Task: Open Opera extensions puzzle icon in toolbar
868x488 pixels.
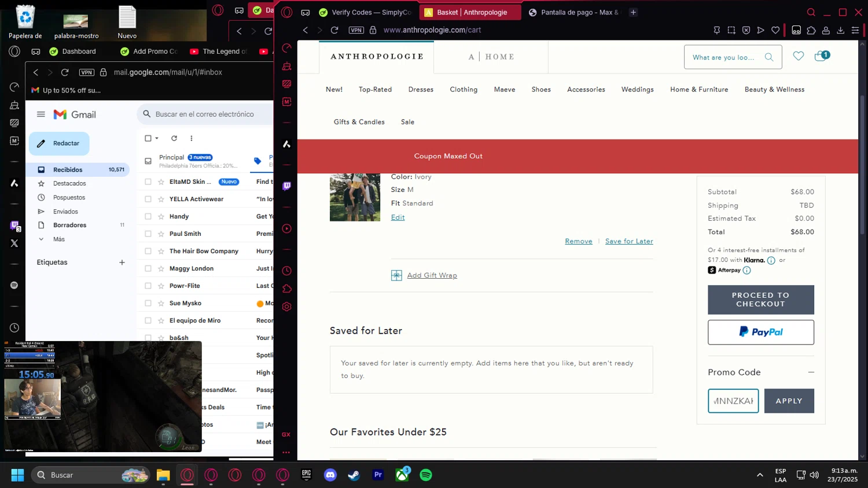Action: click(x=811, y=30)
